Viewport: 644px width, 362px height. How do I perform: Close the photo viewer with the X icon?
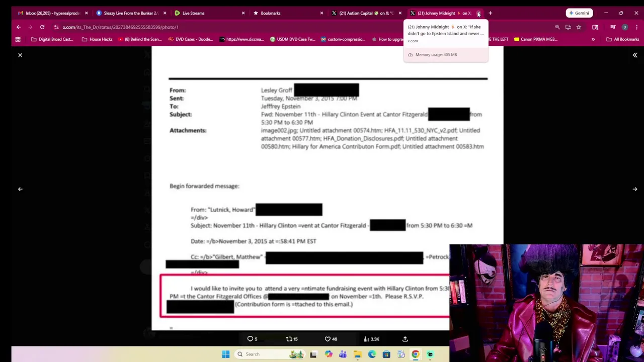click(20, 55)
